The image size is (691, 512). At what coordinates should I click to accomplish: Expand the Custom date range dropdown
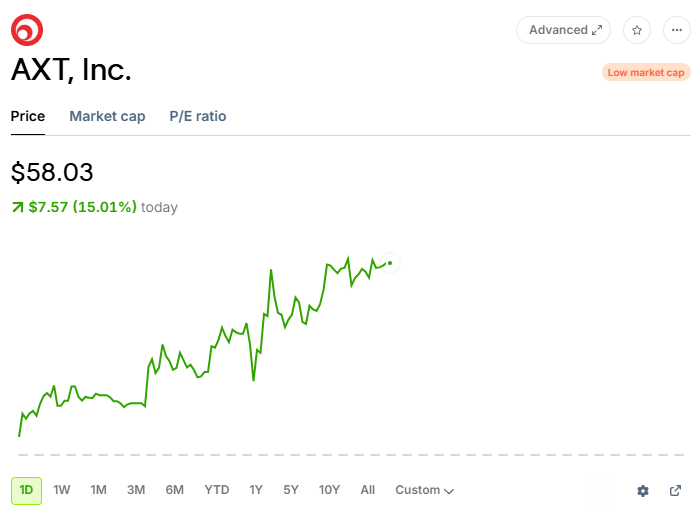pyautogui.click(x=424, y=490)
